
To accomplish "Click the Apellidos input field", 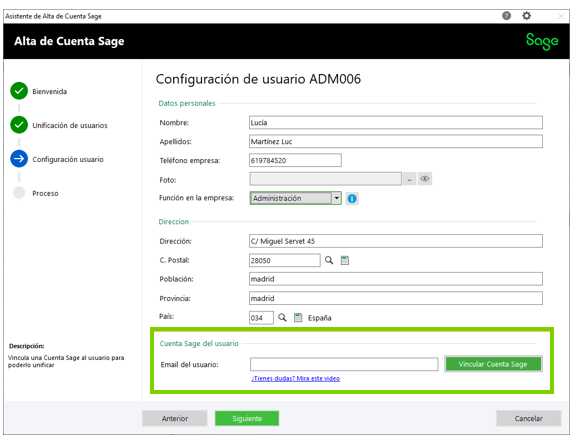I will (396, 142).
